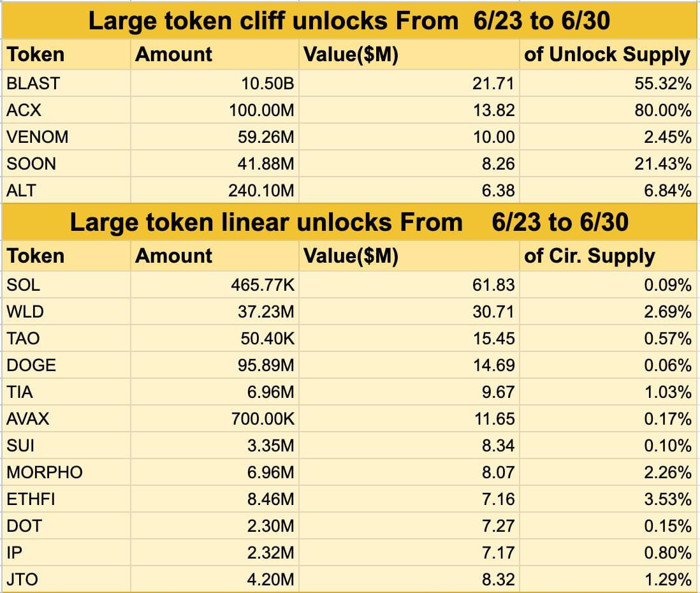Click the SOON unlock supply 21.43% cell

(608, 163)
